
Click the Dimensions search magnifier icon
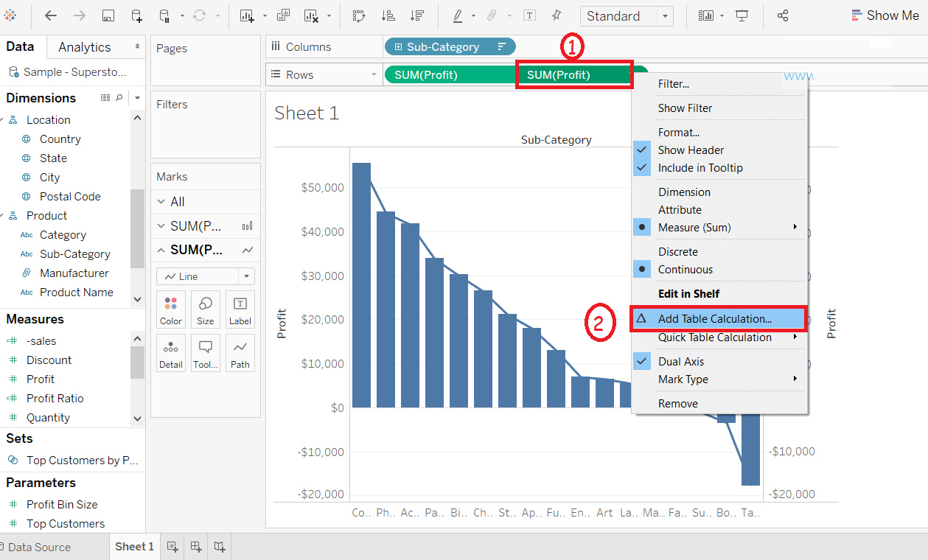point(119,97)
